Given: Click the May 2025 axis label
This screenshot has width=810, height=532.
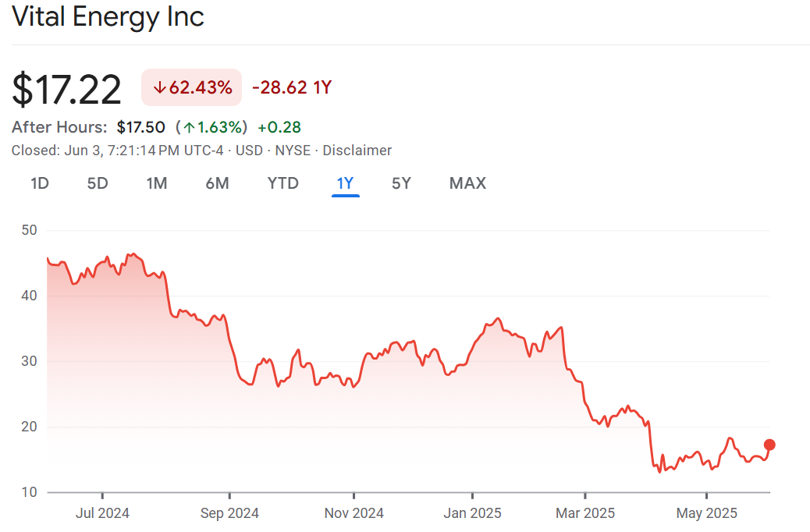Looking at the screenshot, I should click(705, 513).
